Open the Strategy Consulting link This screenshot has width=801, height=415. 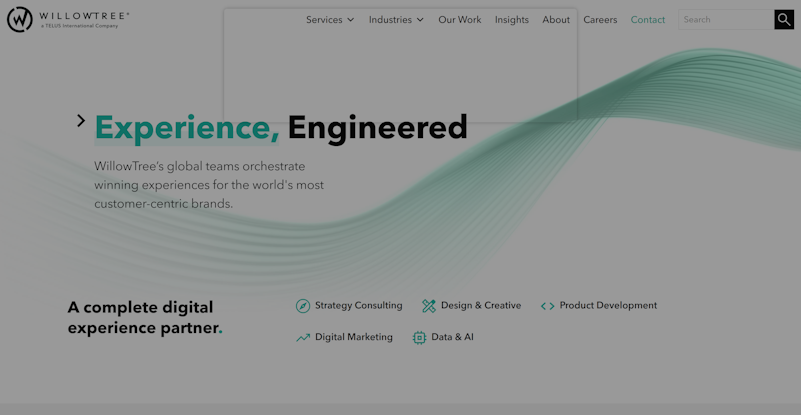[x=359, y=306]
